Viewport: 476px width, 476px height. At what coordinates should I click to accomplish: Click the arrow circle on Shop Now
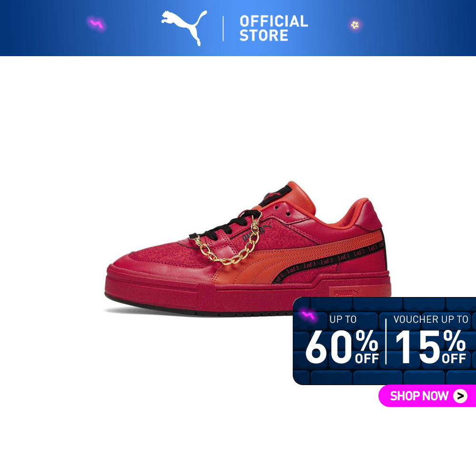coord(460,396)
